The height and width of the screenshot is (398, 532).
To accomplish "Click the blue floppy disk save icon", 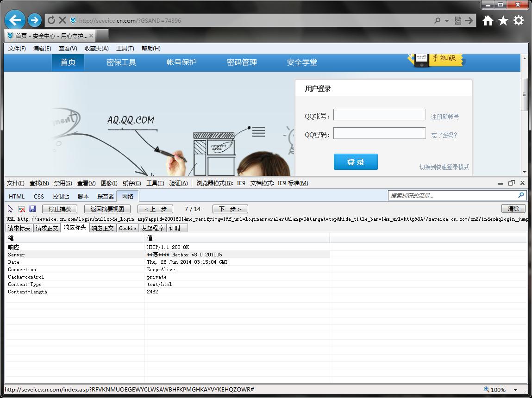I will [32, 209].
